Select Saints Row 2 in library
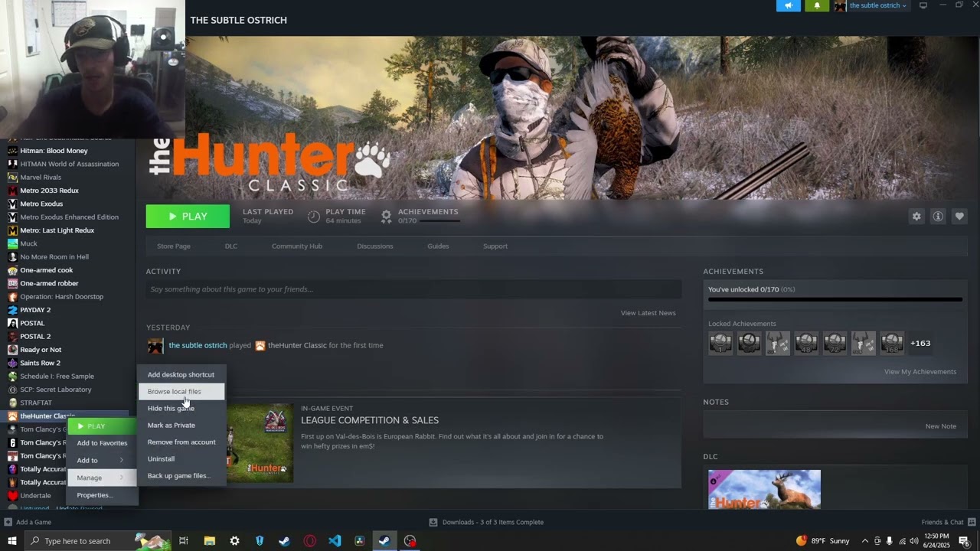Viewport: 980px width, 551px height. 40,363
